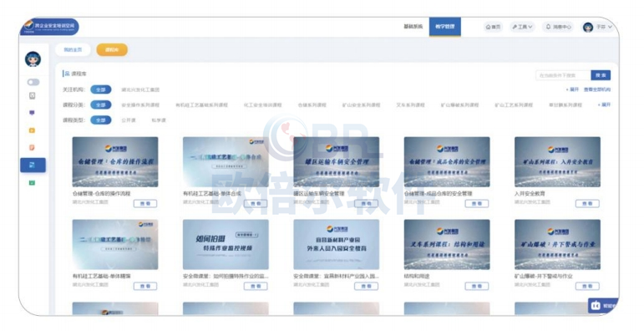Viewport: 644px width, 331px height.
Task: Open the 如何拍摄特殊作业监控视频 thumbnail
Action: coord(226,245)
